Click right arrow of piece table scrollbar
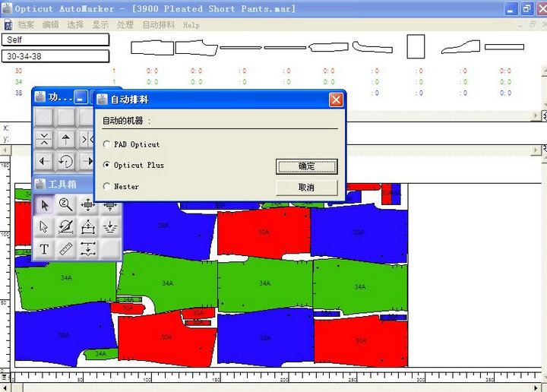The image size is (547, 392). [x=536, y=115]
